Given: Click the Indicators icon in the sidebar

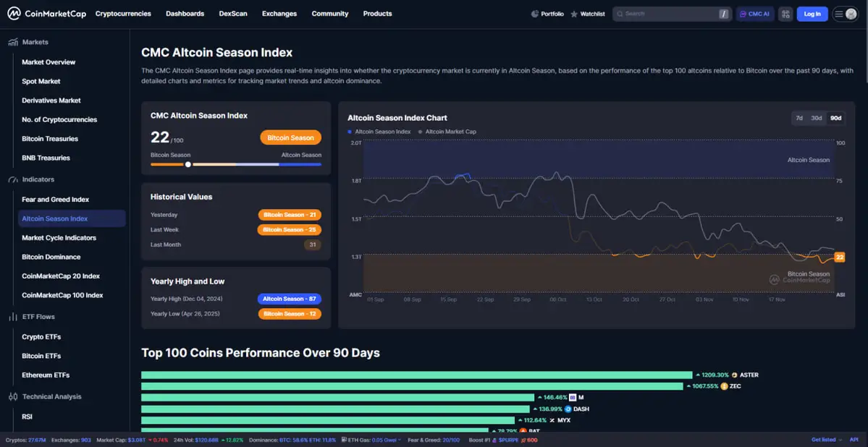Looking at the screenshot, I should (x=13, y=179).
